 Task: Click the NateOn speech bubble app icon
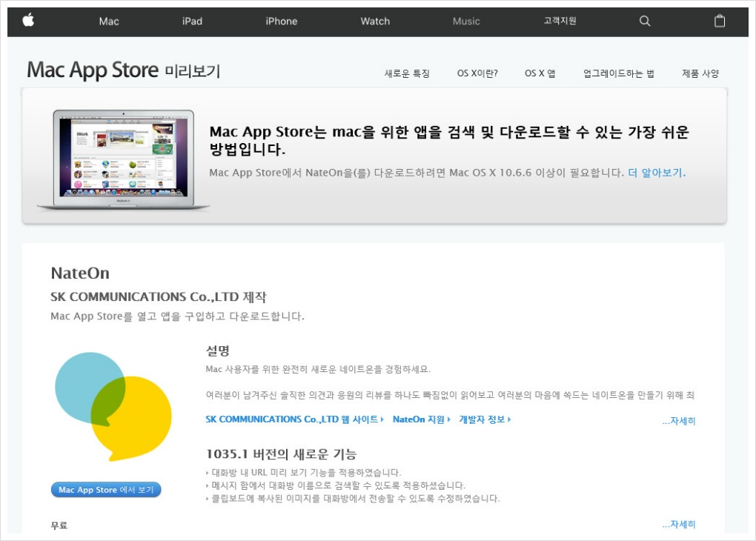tap(113, 406)
